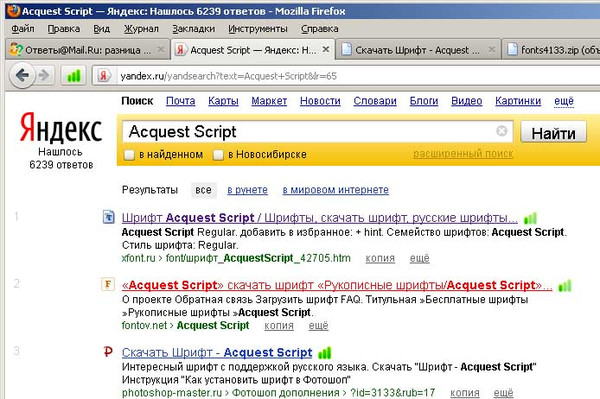Click the Yandex favicon in the address bar
This screenshot has height=399, width=600.
(103, 76)
